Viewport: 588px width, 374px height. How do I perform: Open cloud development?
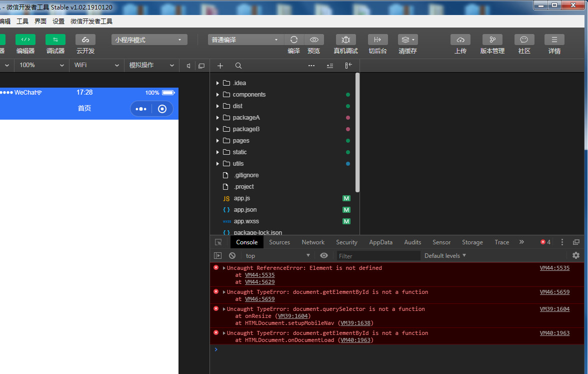[x=85, y=40]
